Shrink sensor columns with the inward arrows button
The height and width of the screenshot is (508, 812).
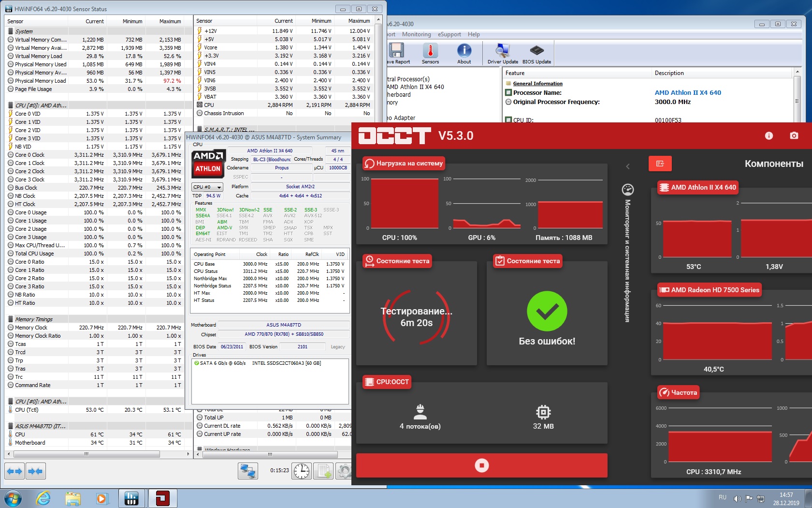point(35,471)
